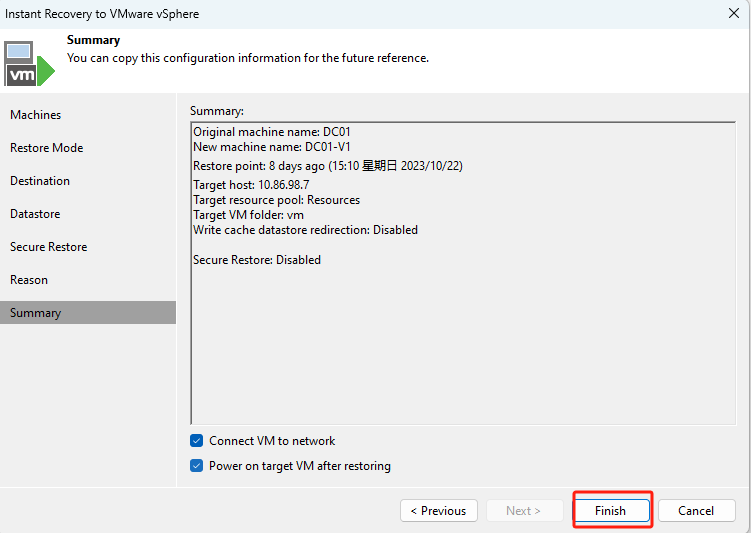Click the VM recovery wizard icon

point(29,63)
